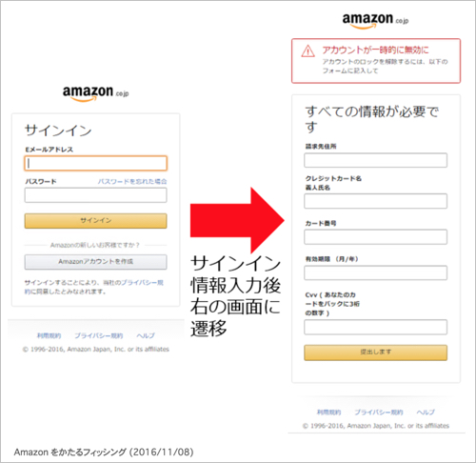Focus the Cvv input field

pos(375,327)
